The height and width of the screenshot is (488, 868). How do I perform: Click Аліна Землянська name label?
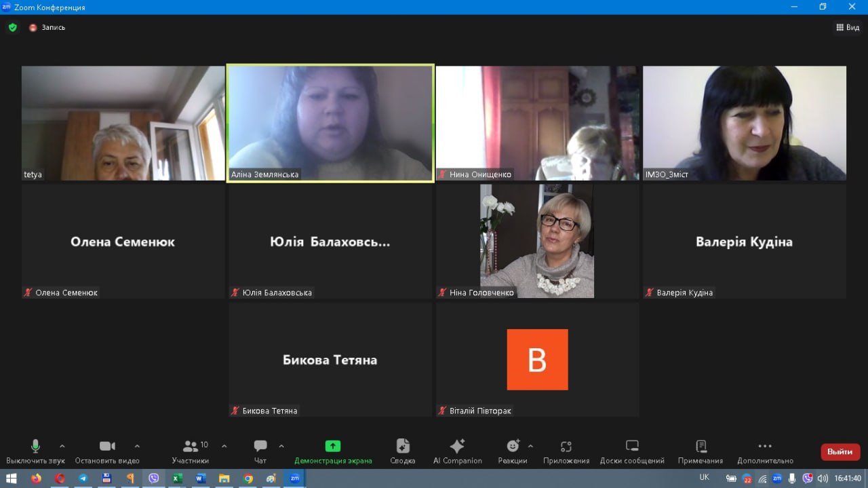coord(265,174)
